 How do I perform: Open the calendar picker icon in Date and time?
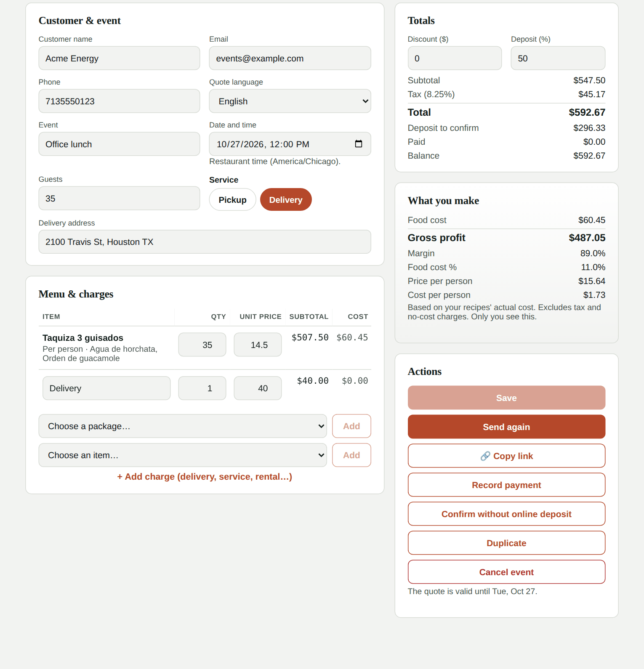point(359,144)
